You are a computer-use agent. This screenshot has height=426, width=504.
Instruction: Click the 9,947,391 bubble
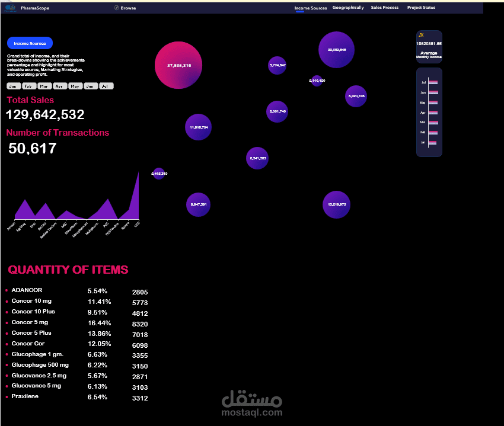coord(198,204)
